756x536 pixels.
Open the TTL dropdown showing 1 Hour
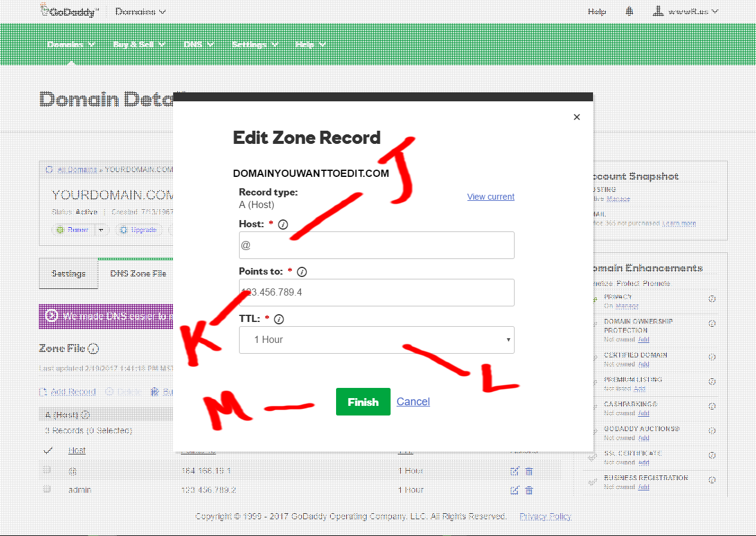click(376, 340)
